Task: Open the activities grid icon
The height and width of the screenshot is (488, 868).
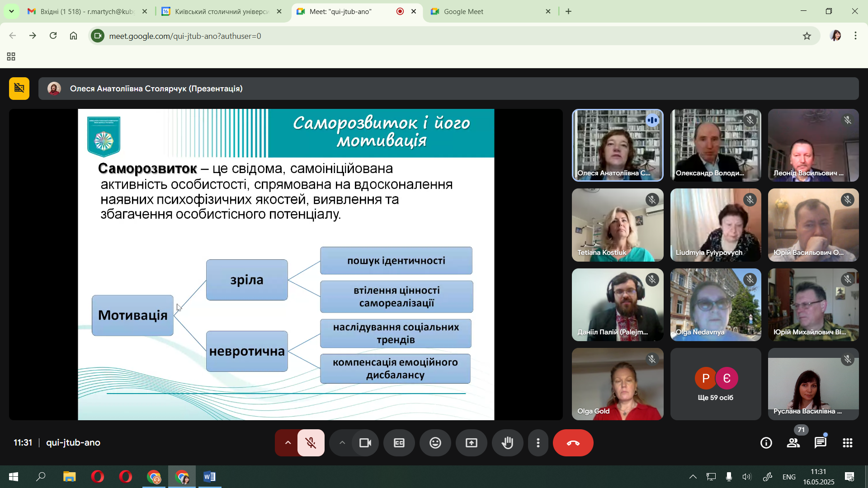Action: 848,443
